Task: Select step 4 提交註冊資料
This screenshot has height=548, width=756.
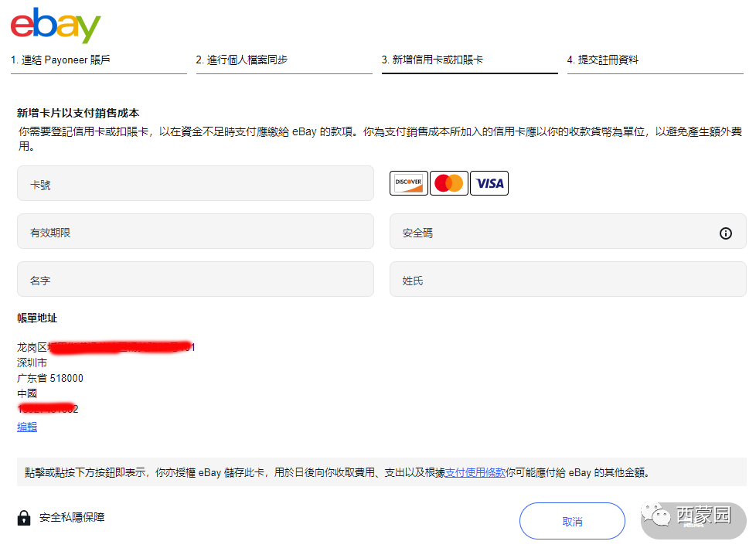Action: (656, 63)
